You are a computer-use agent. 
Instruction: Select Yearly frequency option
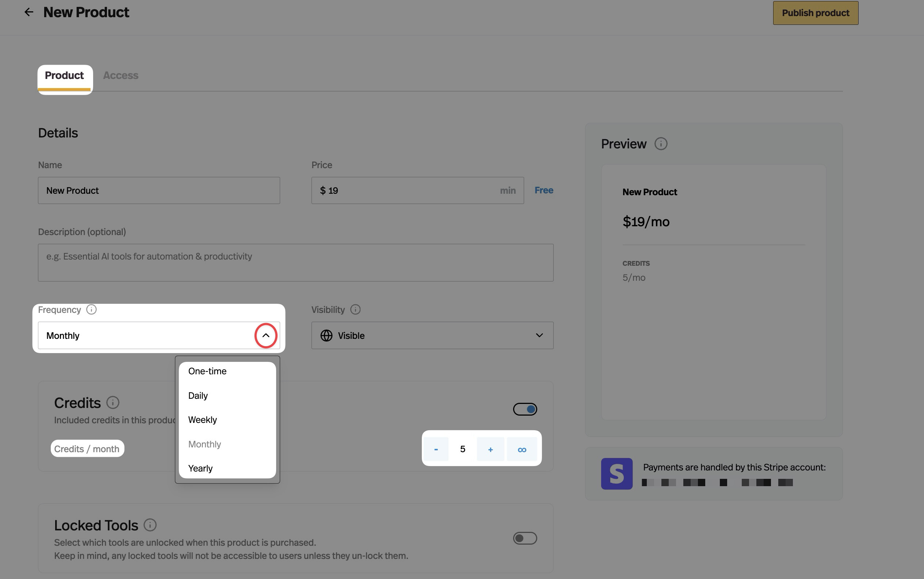(201, 468)
